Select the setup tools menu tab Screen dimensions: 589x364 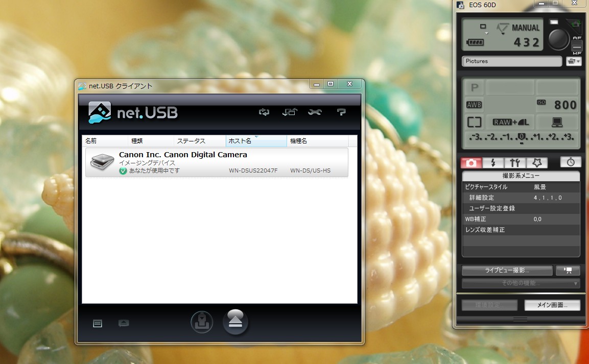click(x=515, y=162)
